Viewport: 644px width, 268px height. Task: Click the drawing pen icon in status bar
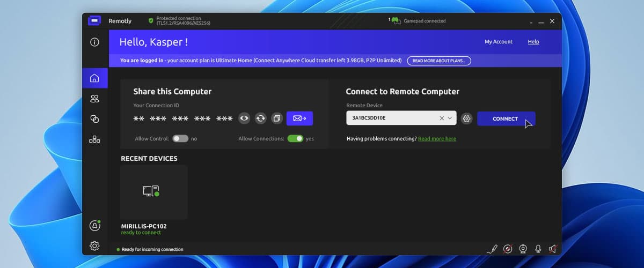[x=492, y=249]
